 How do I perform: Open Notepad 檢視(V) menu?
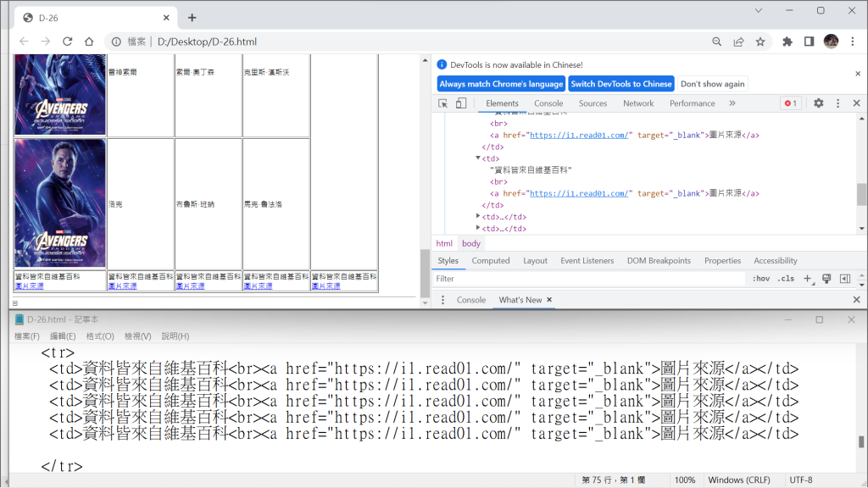point(138,336)
